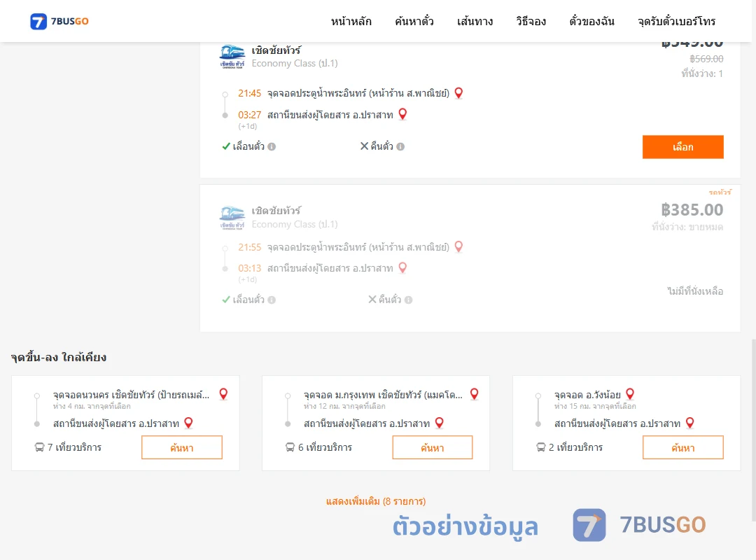
Task: Click the เชิดชัยทัวร์ operator logo in first trip
Action: tap(232, 57)
